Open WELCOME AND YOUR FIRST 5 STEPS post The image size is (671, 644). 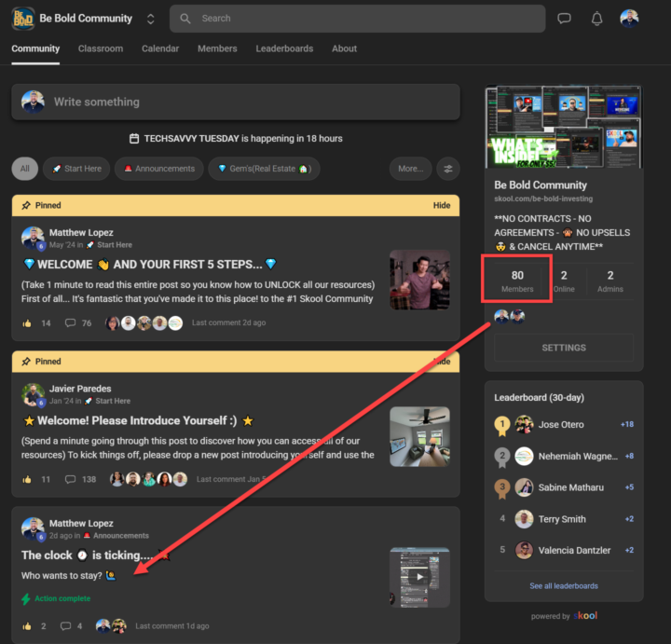pos(150,265)
